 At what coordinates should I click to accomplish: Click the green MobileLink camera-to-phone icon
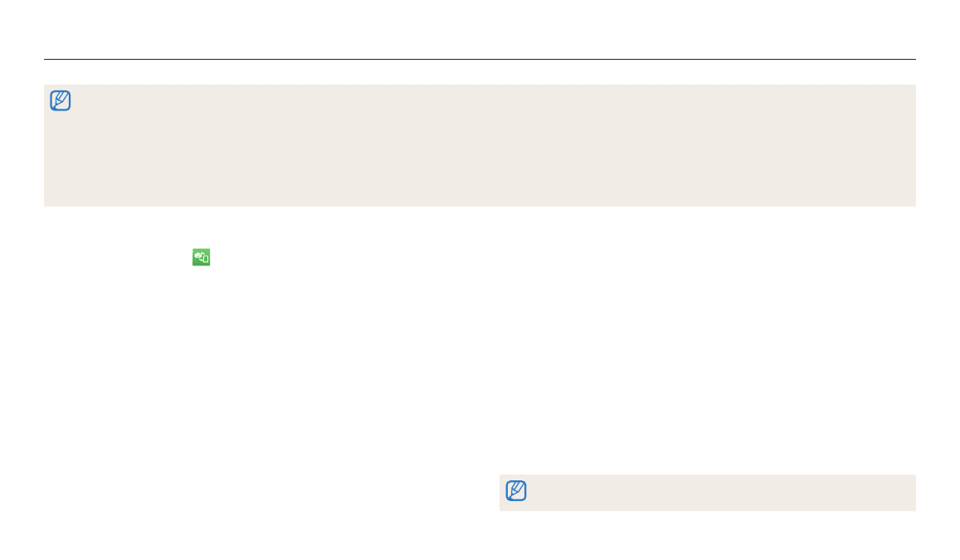(201, 257)
